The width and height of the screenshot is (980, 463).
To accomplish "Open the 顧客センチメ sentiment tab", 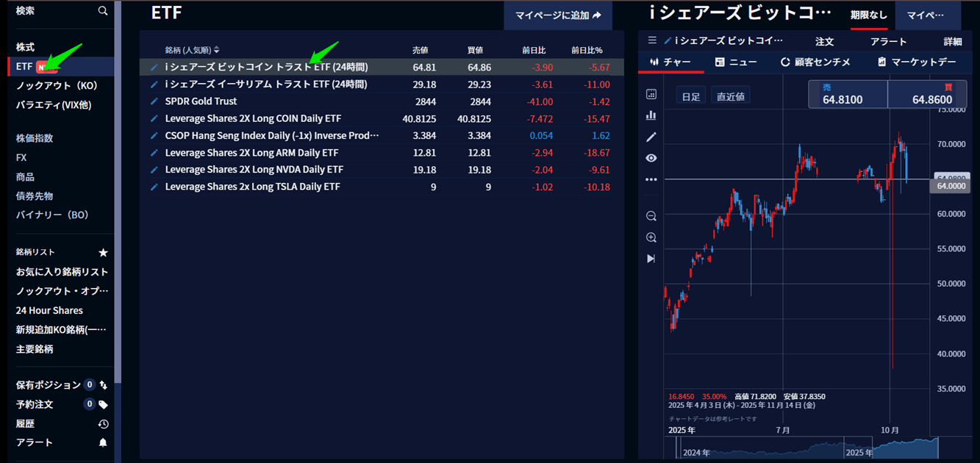I will point(815,62).
